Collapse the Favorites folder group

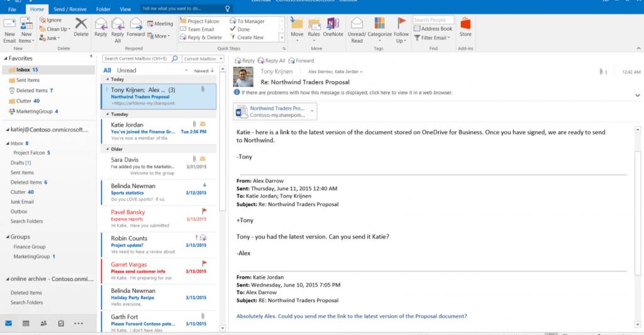click(x=5, y=59)
